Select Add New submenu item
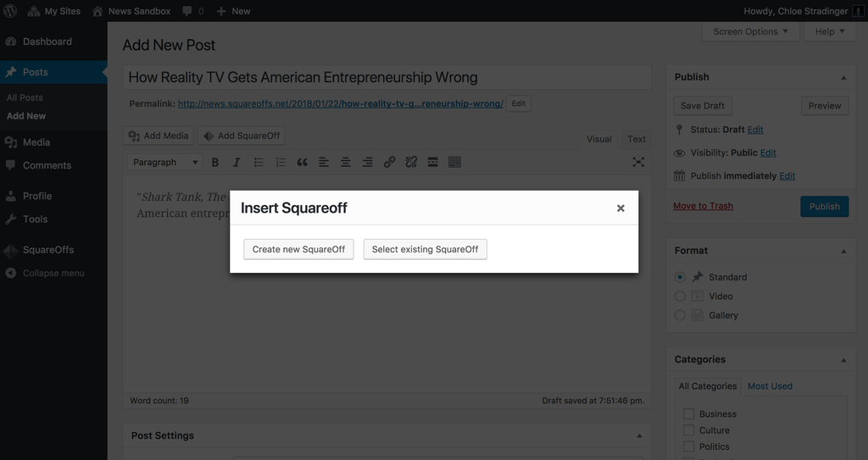 click(x=26, y=116)
